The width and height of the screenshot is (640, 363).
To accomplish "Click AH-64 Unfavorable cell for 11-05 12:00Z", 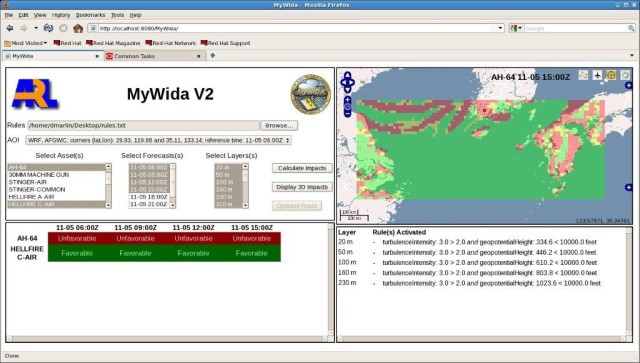I will 193,238.
